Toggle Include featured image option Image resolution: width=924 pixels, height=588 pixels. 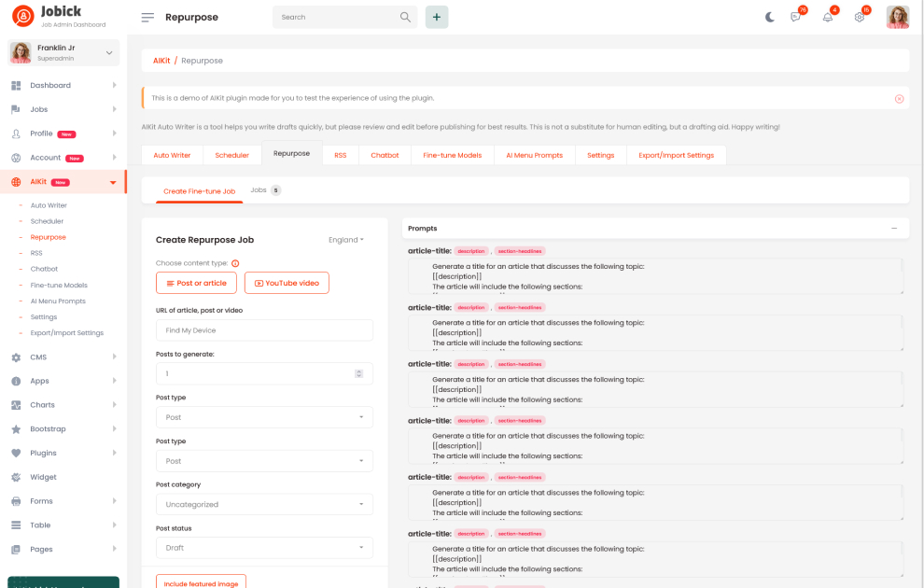(201, 582)
